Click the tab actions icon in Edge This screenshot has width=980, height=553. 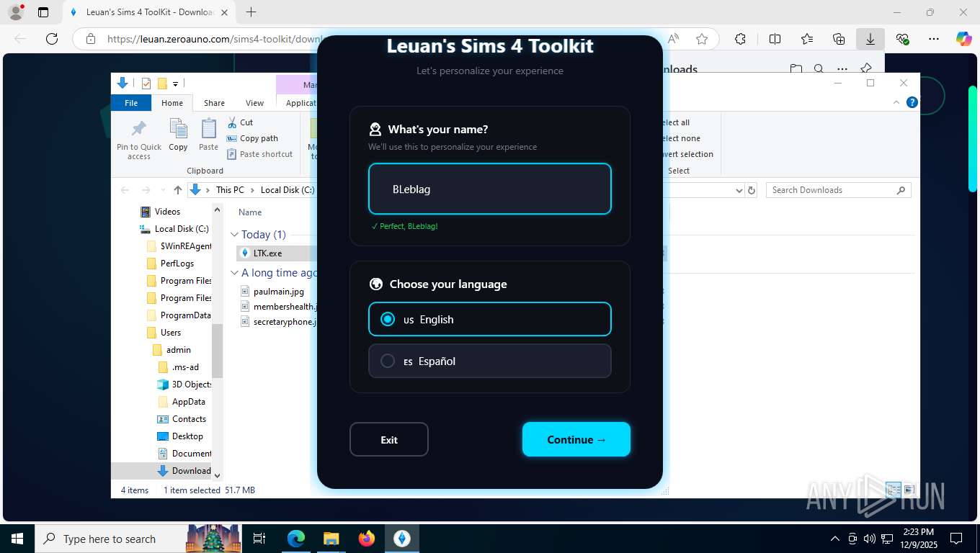coord(43,12)
